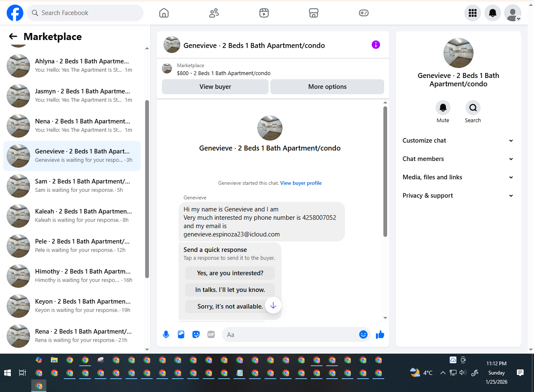Open the Sam conversation
Viewport: 534px width, 392px height.
[72, 186]
